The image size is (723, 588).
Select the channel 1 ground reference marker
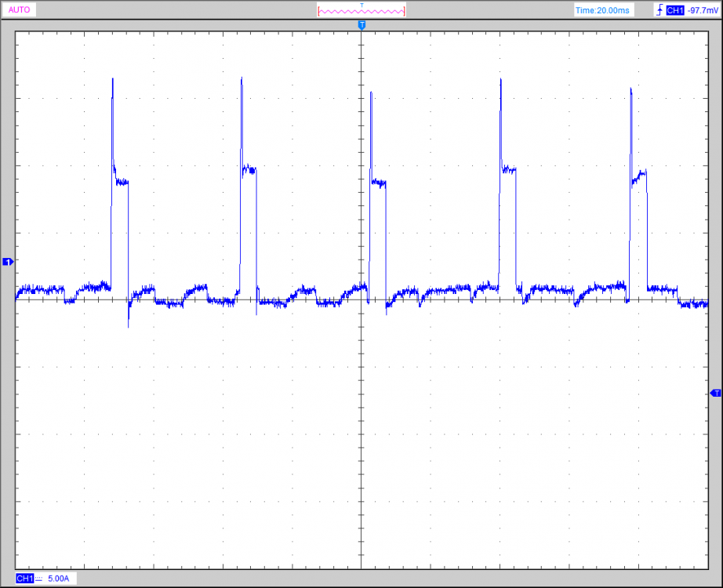click(x=8, y=261)
